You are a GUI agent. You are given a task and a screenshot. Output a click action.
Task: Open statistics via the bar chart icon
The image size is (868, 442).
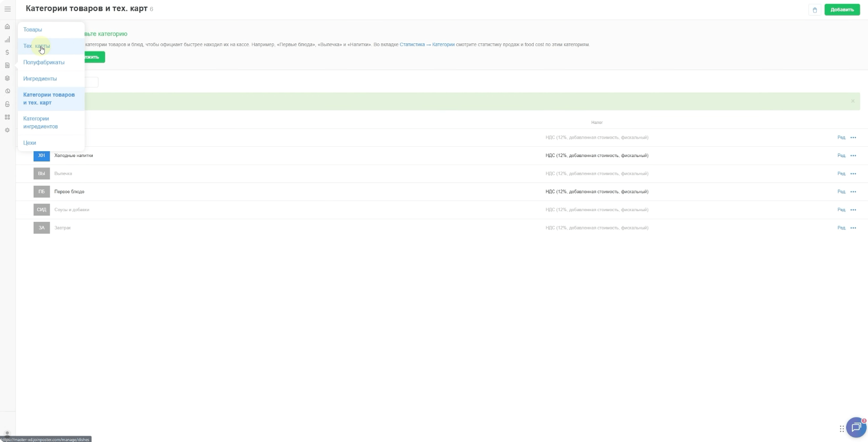[x=7, y=39]
